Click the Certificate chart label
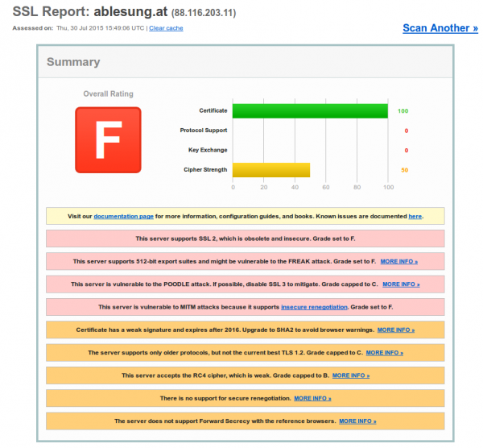The image size is (483, 448). pyautogui.click(x=213, y=110)
